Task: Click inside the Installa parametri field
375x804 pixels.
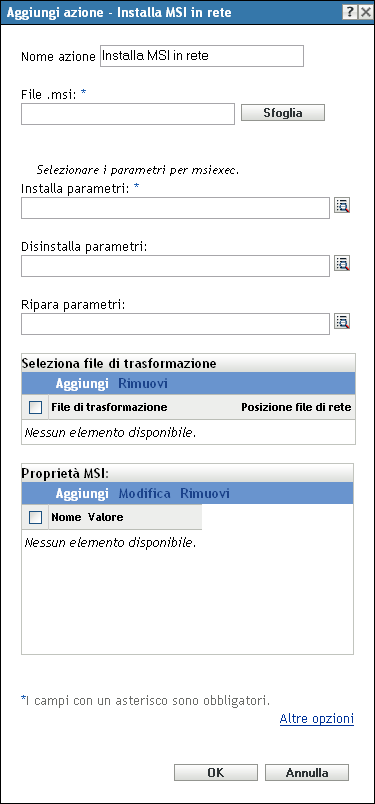Action: [175, 208]
